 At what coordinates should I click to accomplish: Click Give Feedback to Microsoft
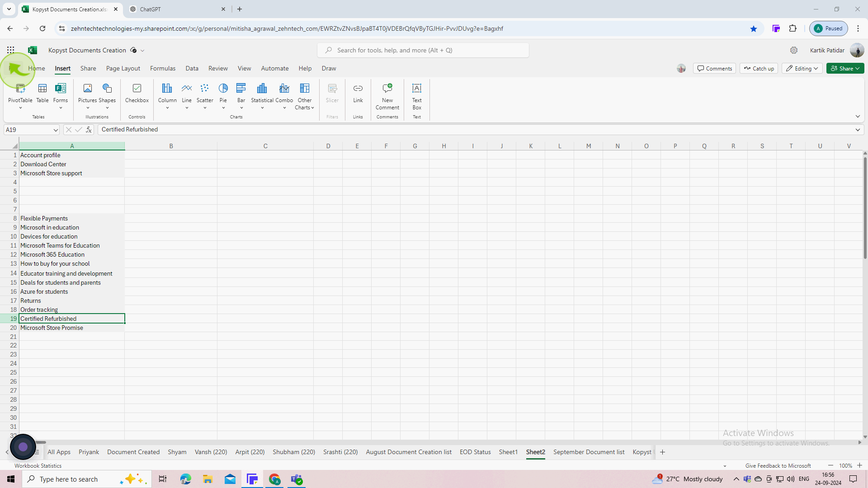click(778, 465)
